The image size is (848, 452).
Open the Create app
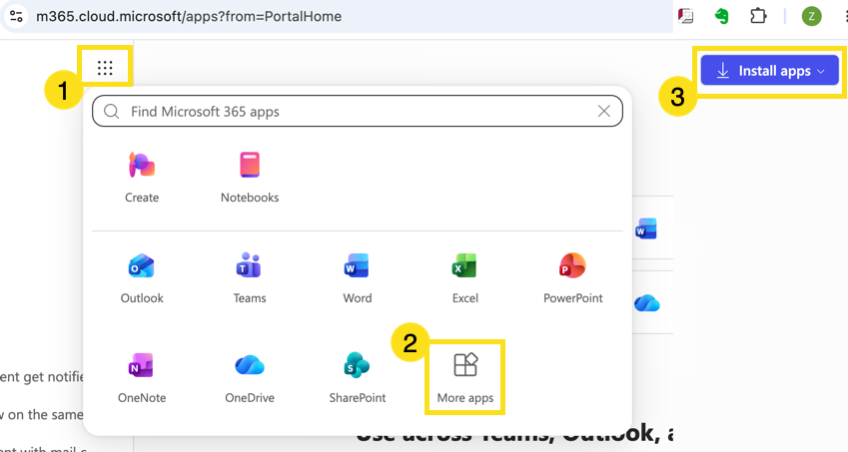[142, 177]
